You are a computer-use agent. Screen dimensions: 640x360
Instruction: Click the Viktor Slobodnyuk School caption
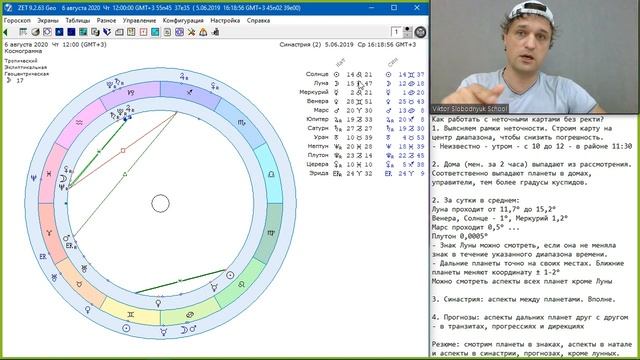point(469,109)
